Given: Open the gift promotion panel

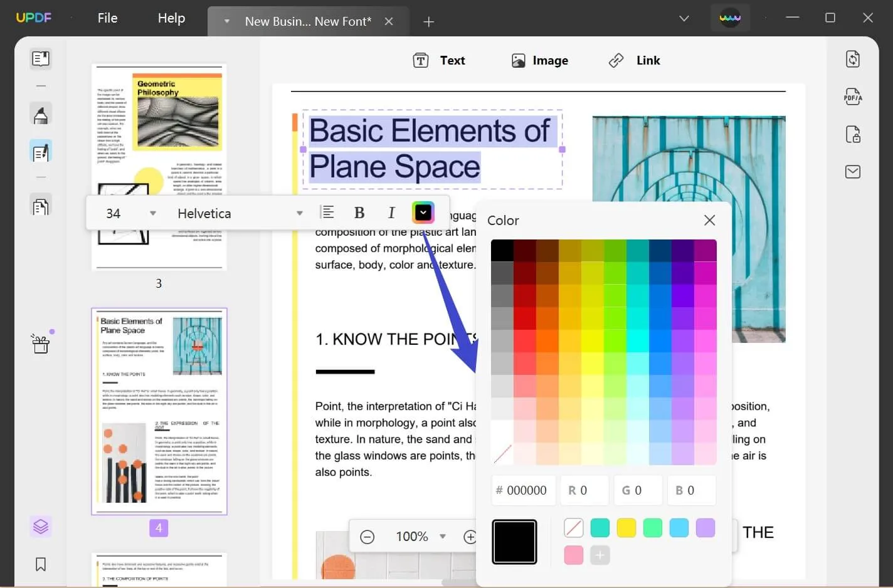Looking at the screenshot, I should click(40, 343).
